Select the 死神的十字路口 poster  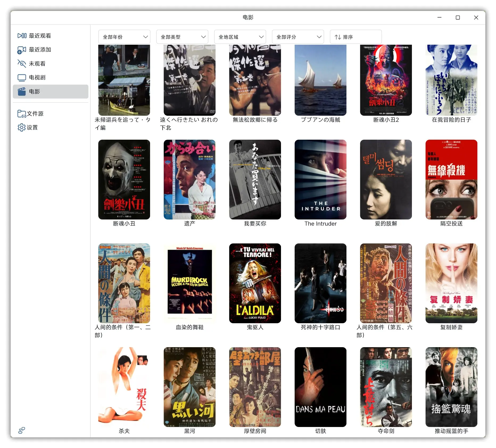tap(320, 283)
